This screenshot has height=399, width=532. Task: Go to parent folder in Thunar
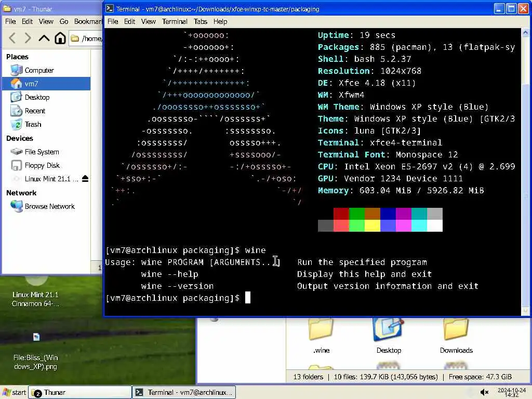44,38
